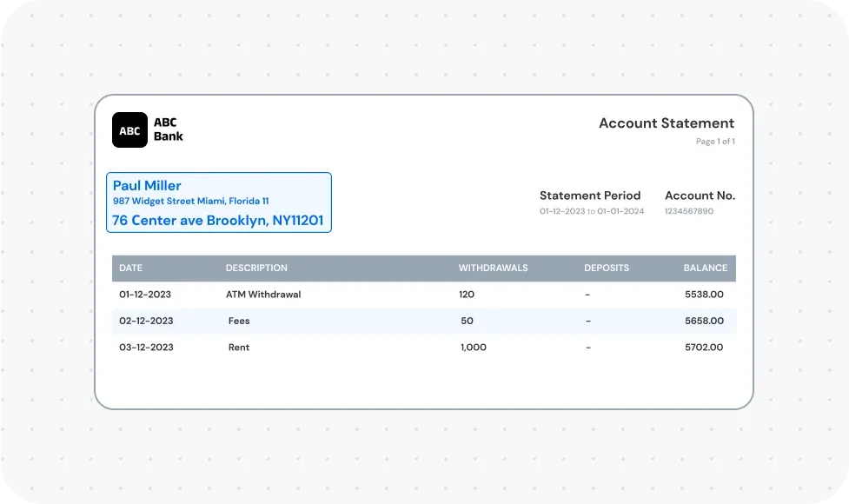Viewport: 849px width, 504px height.
Task: Click the statement period date range text
Action: pos(591,211)
